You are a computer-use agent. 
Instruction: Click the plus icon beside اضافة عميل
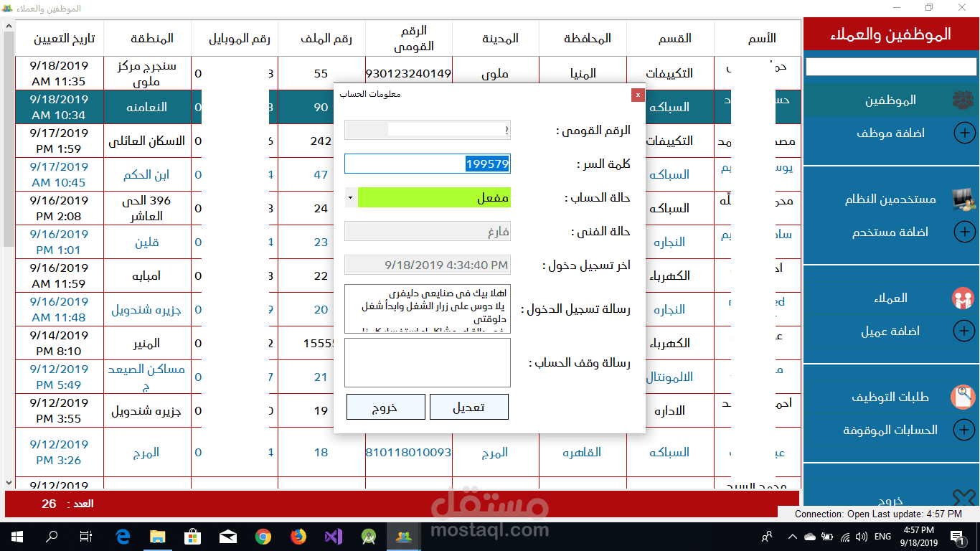coord(964,331)
